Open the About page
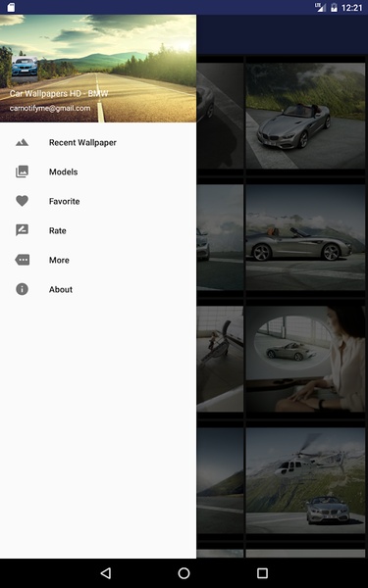Screen dimensions: 368x588 (x=98, y=289)
